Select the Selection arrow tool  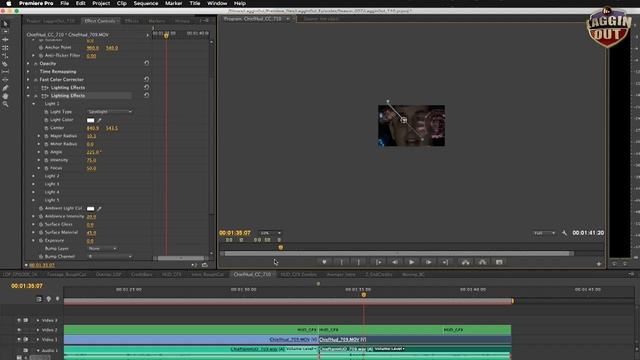pos(5,24)
